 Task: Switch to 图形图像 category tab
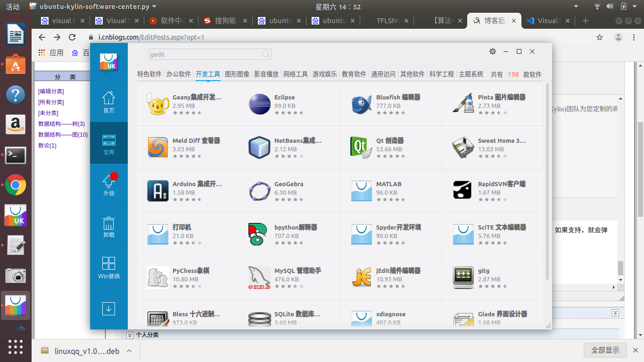click(237, 74)
